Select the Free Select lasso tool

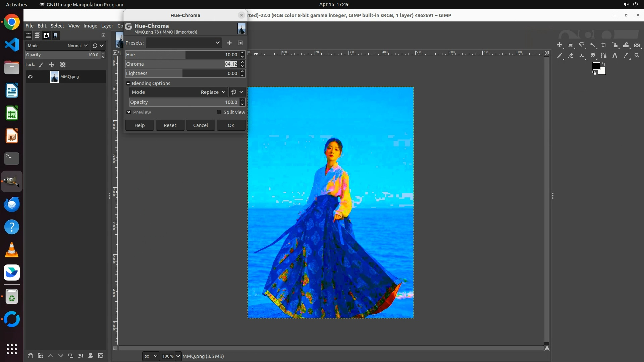tap(582, 45)
